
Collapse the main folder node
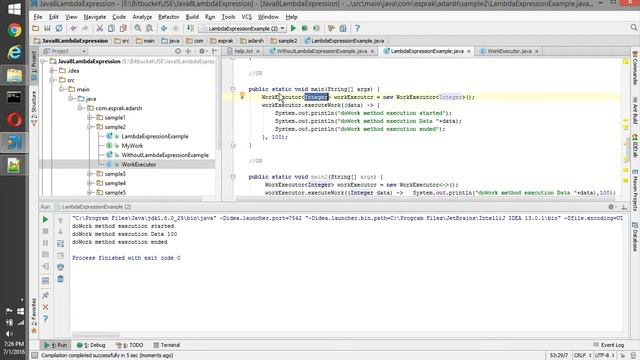62,89
